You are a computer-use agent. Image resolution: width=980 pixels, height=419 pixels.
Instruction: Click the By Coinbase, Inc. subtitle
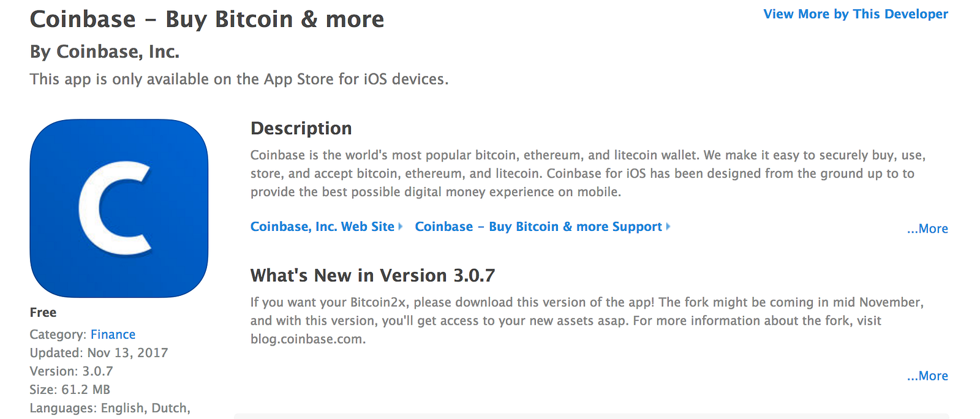point(105,52)
